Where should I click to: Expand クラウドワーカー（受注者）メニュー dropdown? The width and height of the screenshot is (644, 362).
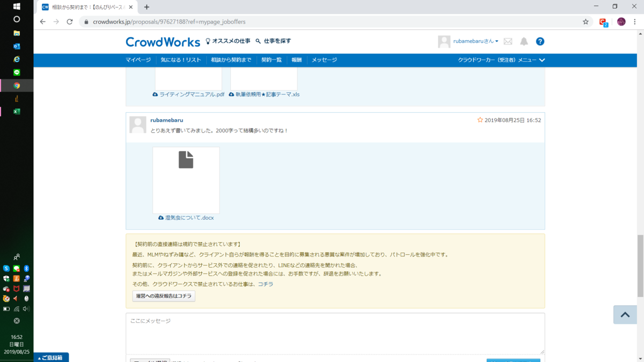[x=501, y=60]
